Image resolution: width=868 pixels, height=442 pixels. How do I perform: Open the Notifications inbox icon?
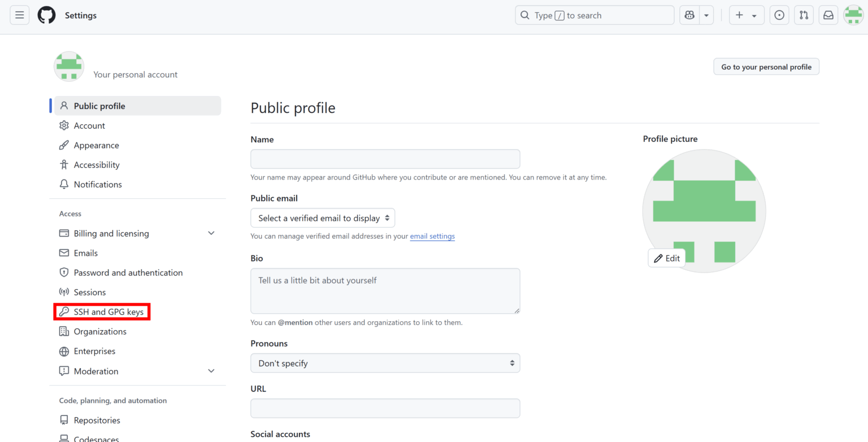(828, 15)
